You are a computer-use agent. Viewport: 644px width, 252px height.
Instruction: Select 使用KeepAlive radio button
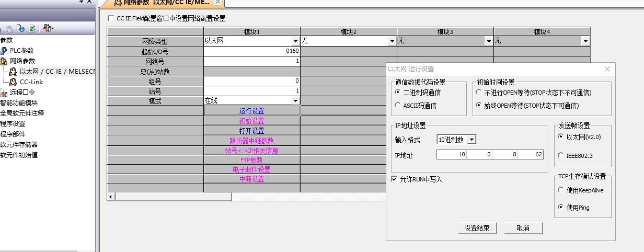561,190
